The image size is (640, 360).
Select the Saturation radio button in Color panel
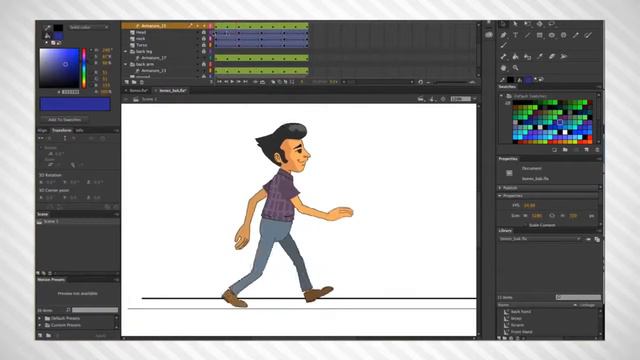tap(91, 57)
